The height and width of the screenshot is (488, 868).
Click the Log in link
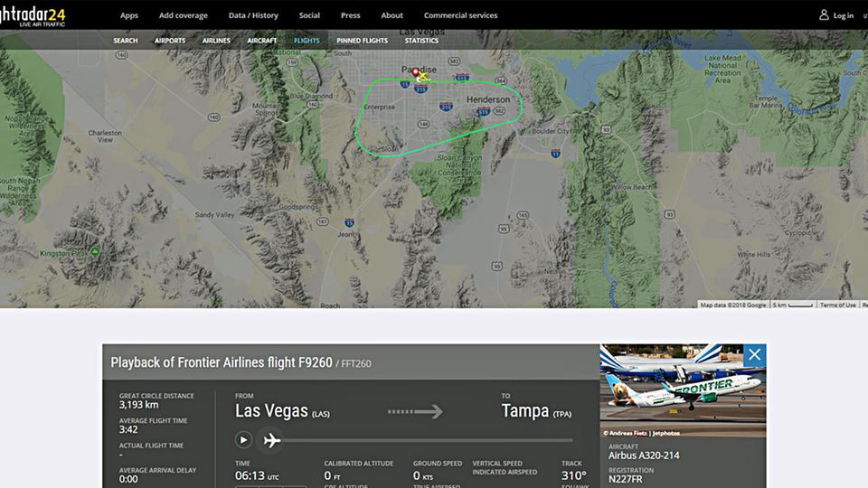tap(843, 15)
